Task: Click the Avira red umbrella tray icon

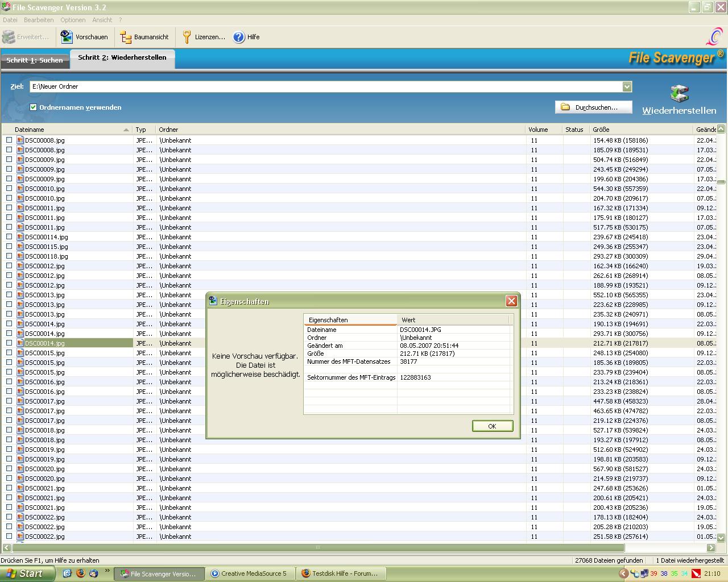Action: [x=696, y=574]
